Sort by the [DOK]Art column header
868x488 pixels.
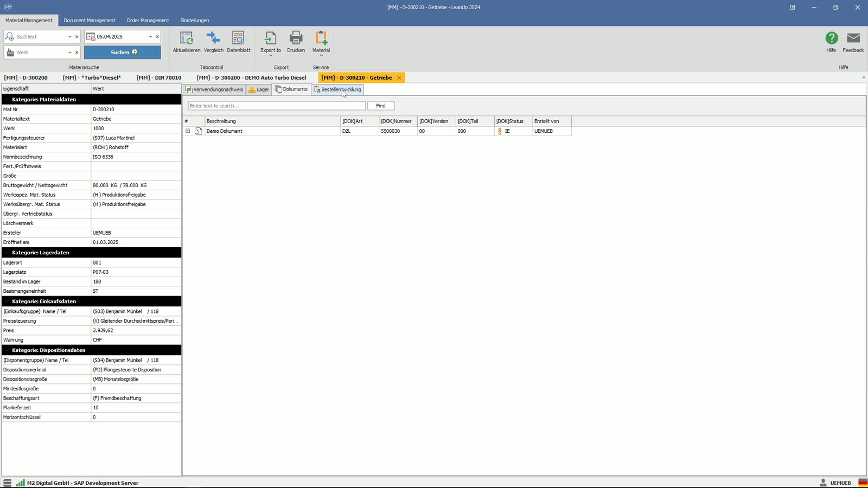[x=360, y=121]
